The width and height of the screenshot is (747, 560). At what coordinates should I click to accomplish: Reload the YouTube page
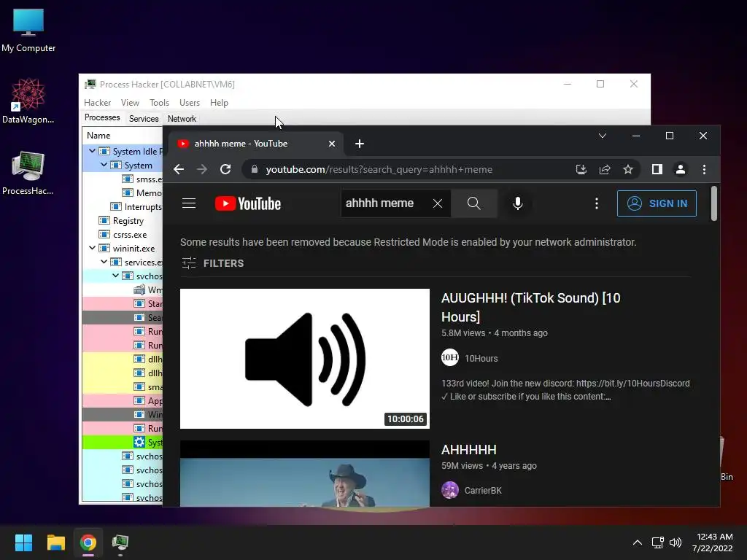point(225,169)
